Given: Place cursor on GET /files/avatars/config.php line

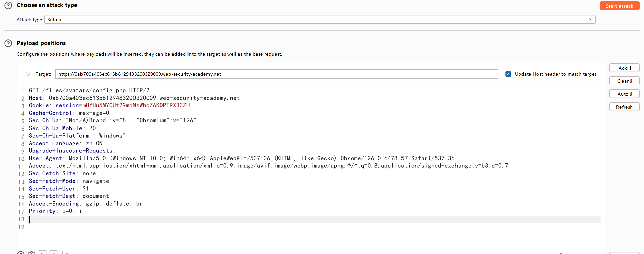Looking at the screenshot, I should pos(89,90).
